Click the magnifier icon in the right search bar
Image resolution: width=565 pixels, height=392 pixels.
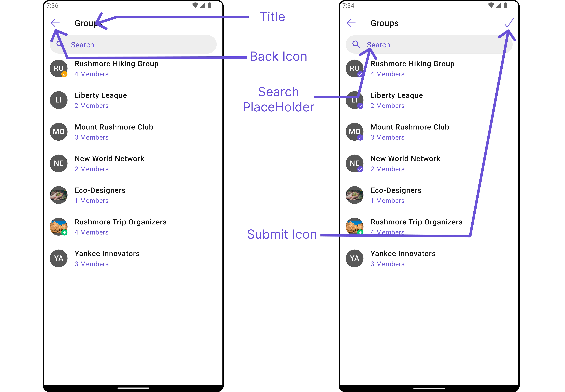tap(356, 44)
